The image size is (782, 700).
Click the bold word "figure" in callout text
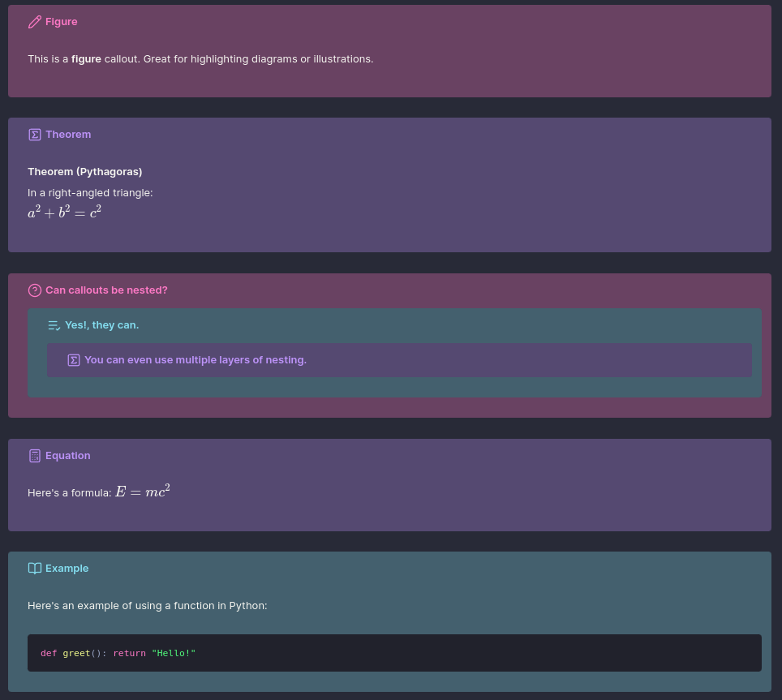coord(86,59)
